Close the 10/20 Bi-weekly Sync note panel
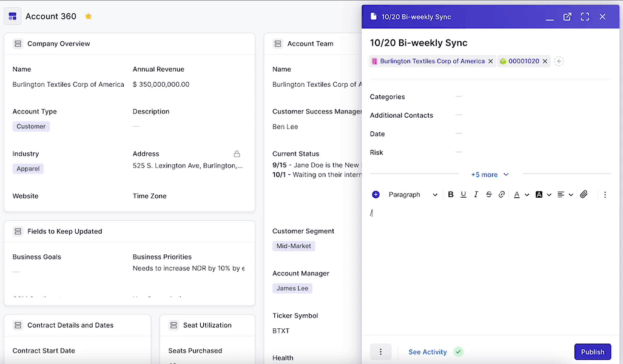The image size is (623, 364). pos(602,17)
